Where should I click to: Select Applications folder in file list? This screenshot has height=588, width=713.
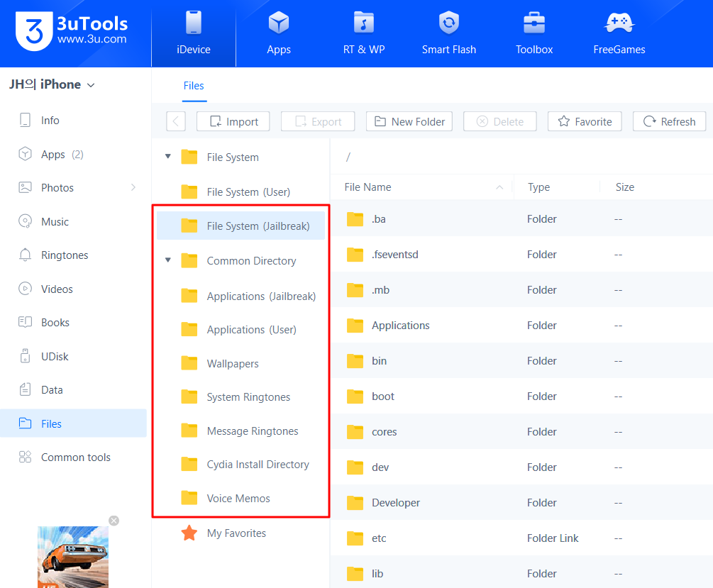click(x=521, y=325)
